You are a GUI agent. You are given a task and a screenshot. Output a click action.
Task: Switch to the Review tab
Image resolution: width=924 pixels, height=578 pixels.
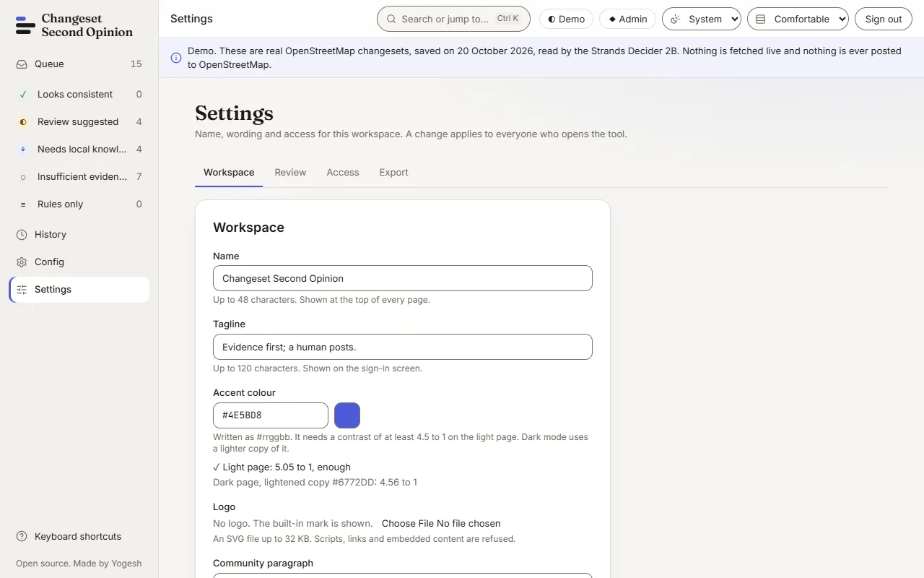290,173
